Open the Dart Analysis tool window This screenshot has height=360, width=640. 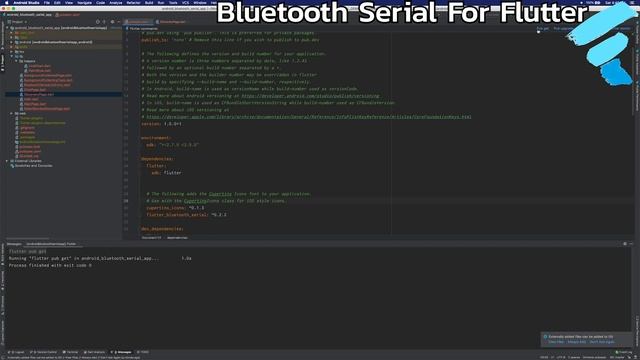pos(94,352)
